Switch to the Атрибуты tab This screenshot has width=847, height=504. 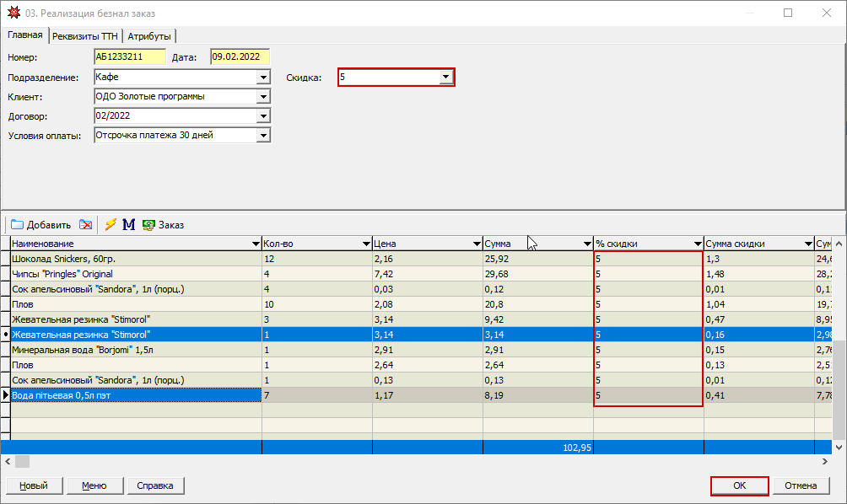[149, 35]
